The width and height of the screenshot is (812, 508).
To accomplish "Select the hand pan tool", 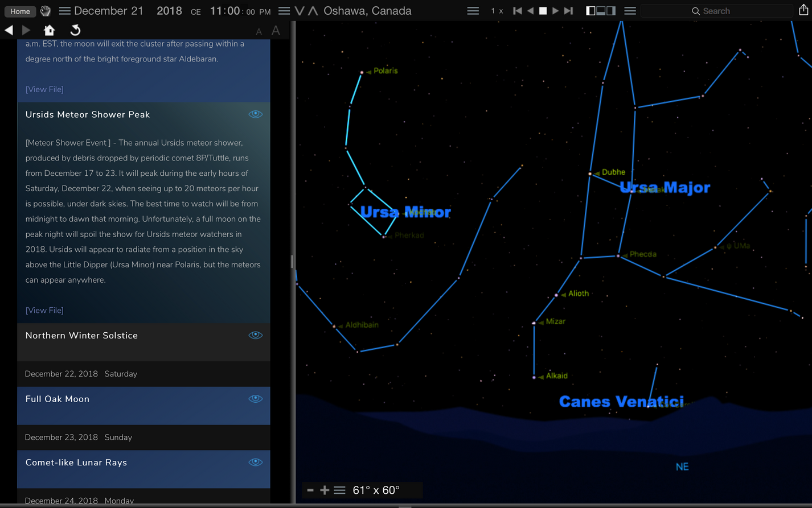I will point(45,10).
